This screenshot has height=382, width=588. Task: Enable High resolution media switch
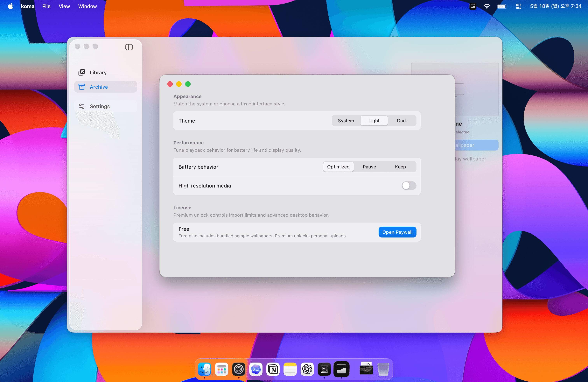pos(409,186)
